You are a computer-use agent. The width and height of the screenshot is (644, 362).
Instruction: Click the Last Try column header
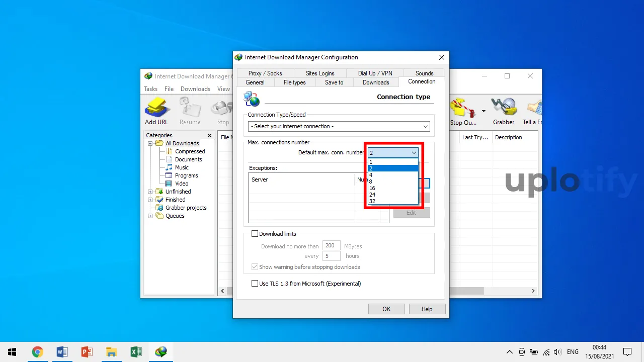[x=475, y=137]
